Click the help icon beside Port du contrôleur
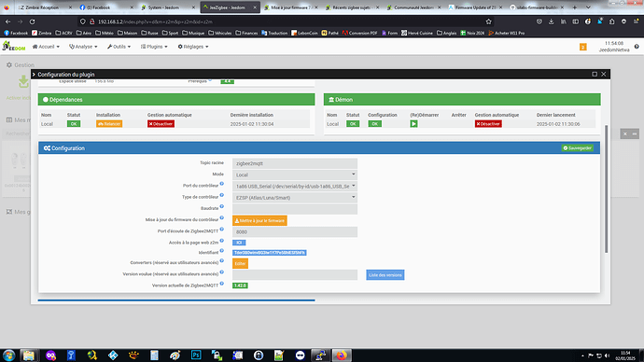Image resolution: width=644 pixels, height=362 pixels. [x=222, y=184]
